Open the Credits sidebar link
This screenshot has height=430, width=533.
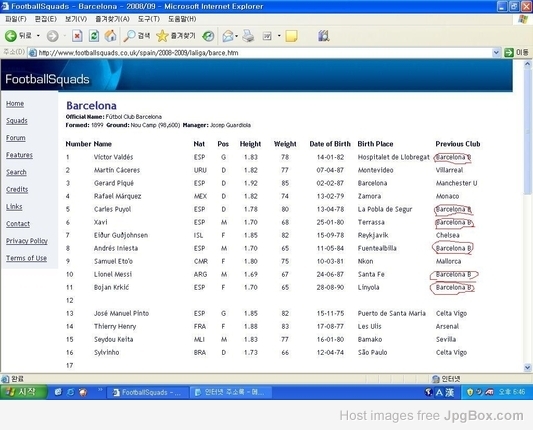(17, 189)
